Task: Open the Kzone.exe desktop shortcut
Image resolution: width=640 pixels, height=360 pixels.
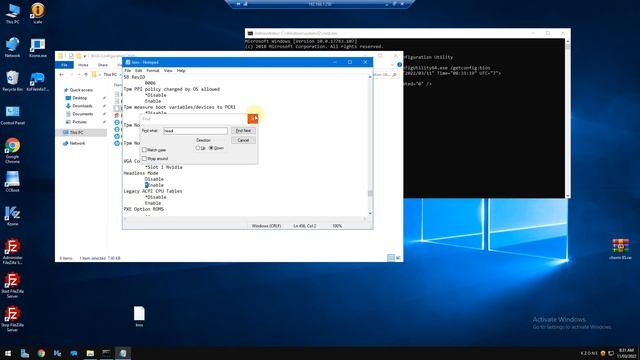Action: (x=38, y=47)
